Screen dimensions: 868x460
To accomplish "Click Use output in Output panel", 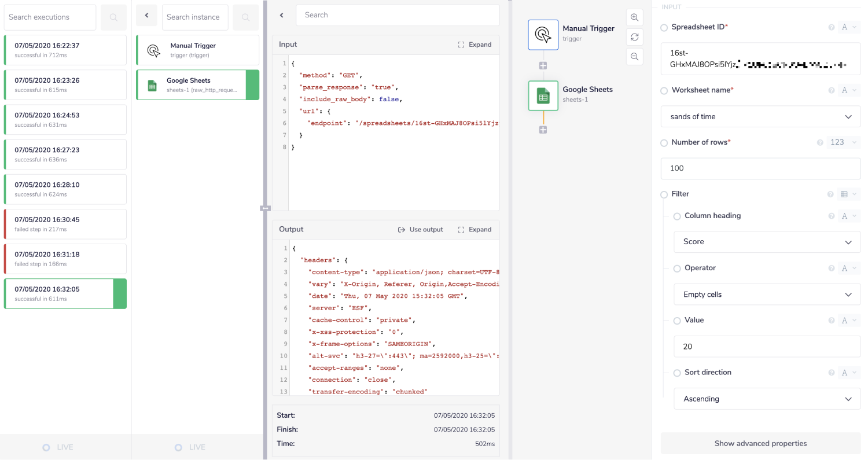I will (x=421, y=230).
